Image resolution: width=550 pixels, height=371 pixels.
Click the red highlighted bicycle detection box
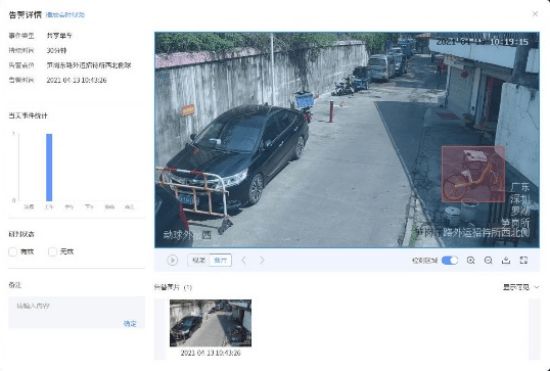[x=473, y=174]
